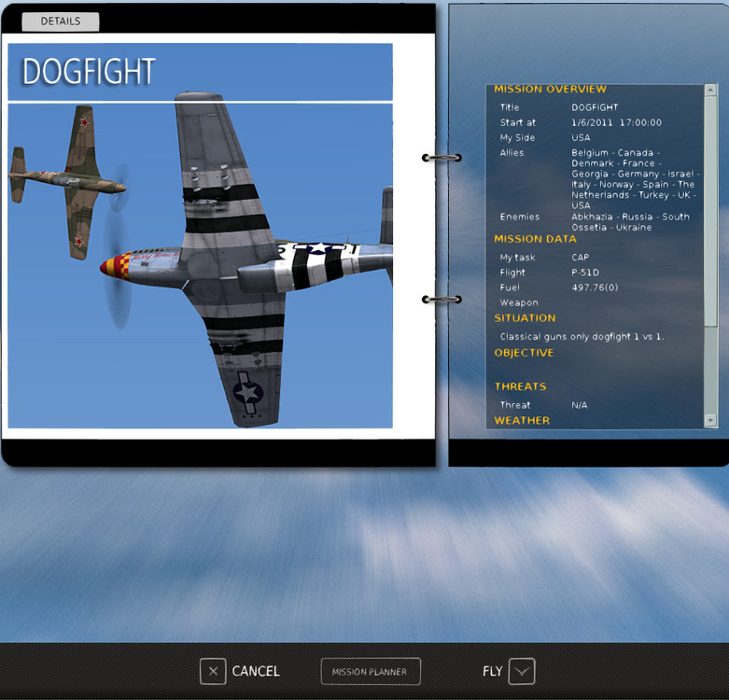Screen dimensions: 729x700
Task: Switch to the DETAILS tab
Action: pos(61,21)
